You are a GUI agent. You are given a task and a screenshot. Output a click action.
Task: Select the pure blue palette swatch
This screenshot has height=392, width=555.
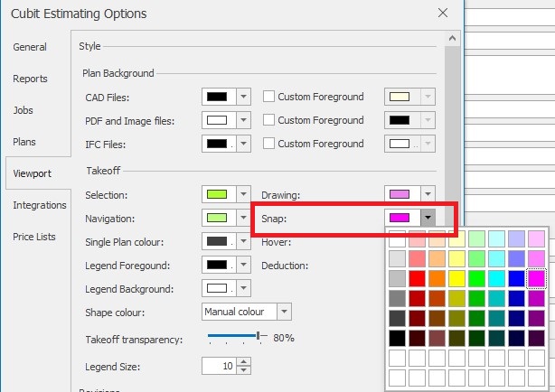(517, 279)
